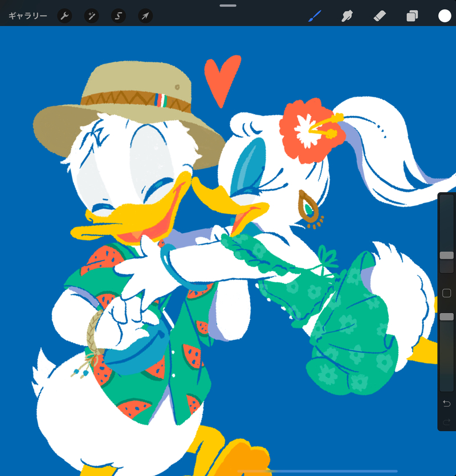Click the brush size slider handle
The image size is (456, 476).
446,255
